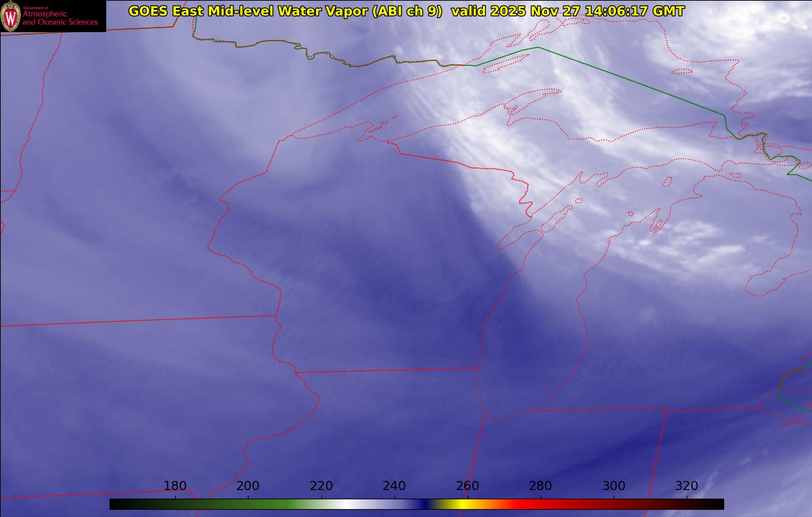Click the 180 label on the color scale
Image resolution: width=812 pixels, height=517 pixels.
(x=175, y=486)
